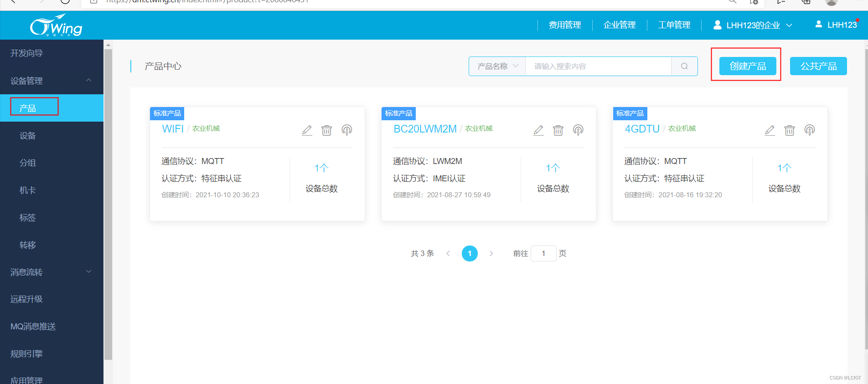Click the previous page arrow

pos(448,253)
